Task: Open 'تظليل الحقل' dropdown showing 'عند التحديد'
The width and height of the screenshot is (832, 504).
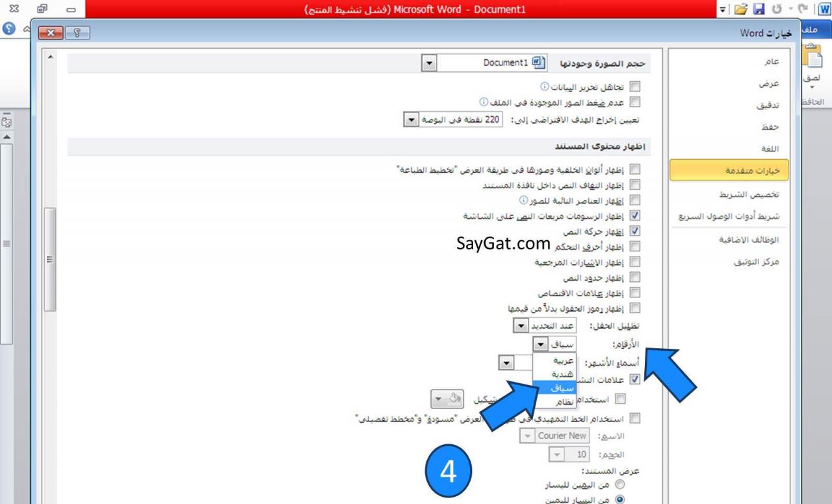Action: click(x=520, y=325)
